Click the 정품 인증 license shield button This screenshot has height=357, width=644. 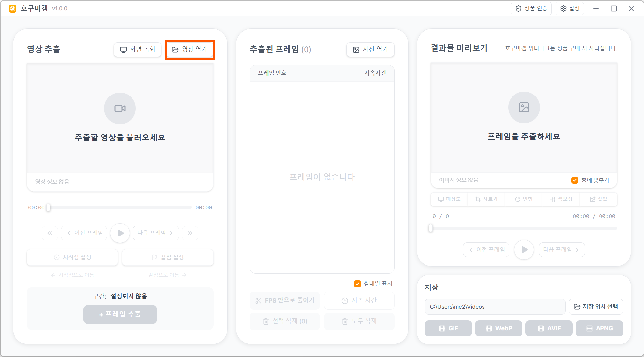coord(531,8)
